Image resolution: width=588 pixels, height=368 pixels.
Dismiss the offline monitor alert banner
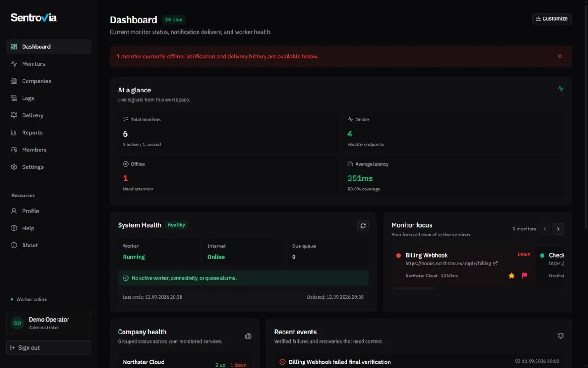(560, 57)
